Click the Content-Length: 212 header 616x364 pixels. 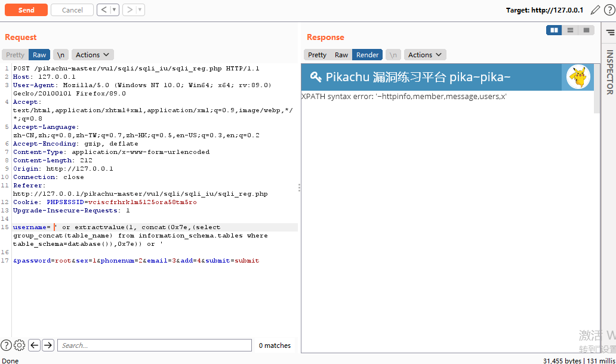click(53, 160)
